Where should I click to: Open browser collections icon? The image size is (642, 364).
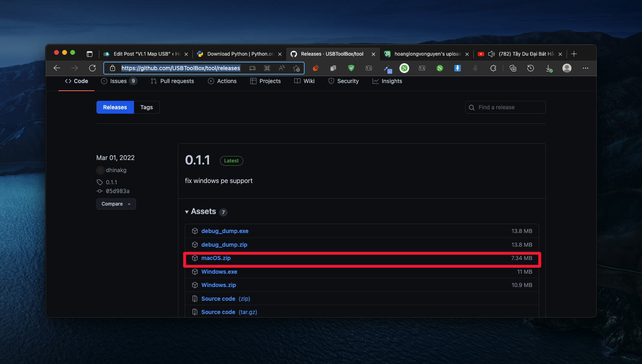(513, 68)
